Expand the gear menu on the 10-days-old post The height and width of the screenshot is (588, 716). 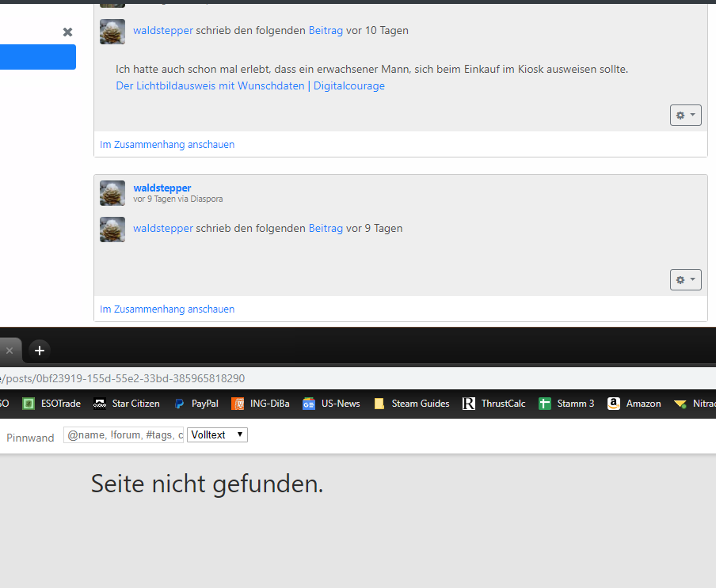[685, 116]
